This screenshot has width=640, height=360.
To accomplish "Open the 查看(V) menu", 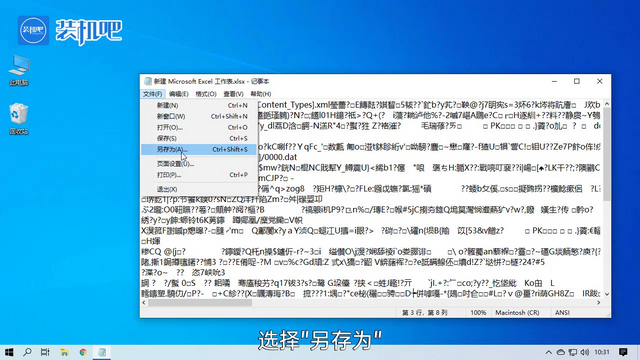I will click(233, 94).
